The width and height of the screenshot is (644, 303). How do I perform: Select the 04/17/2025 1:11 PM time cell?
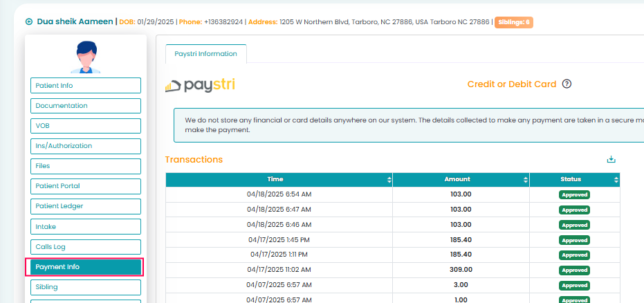279,255
